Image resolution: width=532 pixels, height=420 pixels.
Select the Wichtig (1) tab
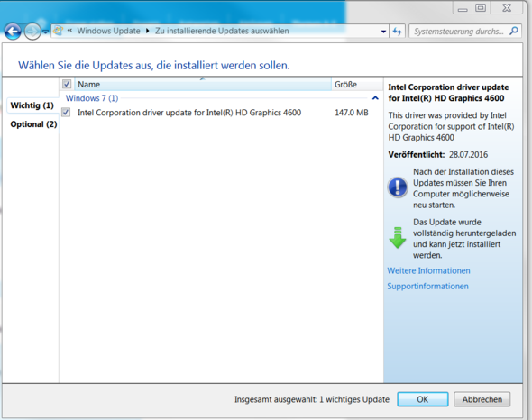(32, 105)
